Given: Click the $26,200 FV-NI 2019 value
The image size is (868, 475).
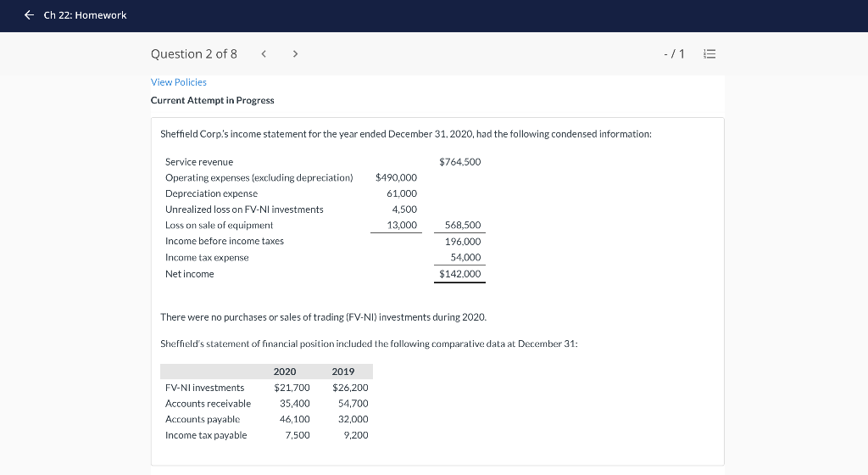Looking at the screenshot, I should click(350, 388).
